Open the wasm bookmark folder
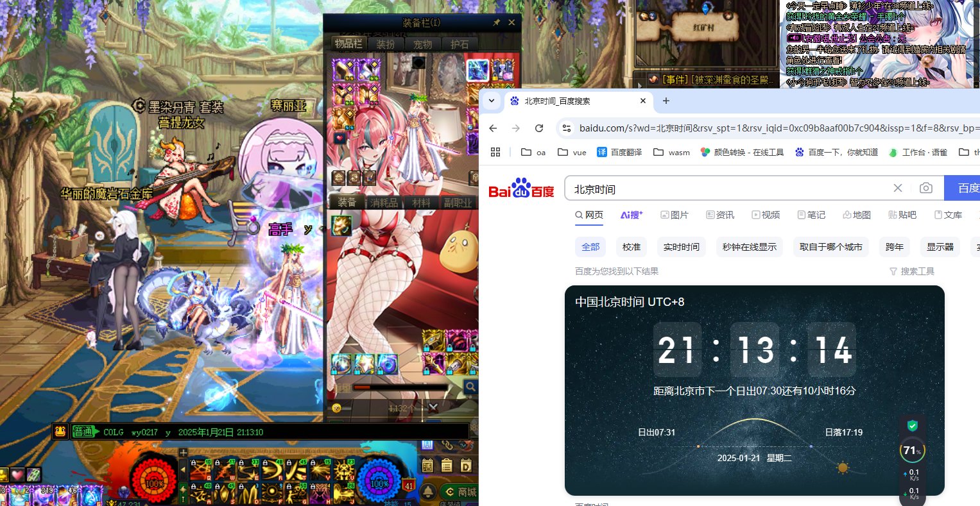The width and height of the screenshot is (980, 506). pyautogui.click(x=671, y=152)
